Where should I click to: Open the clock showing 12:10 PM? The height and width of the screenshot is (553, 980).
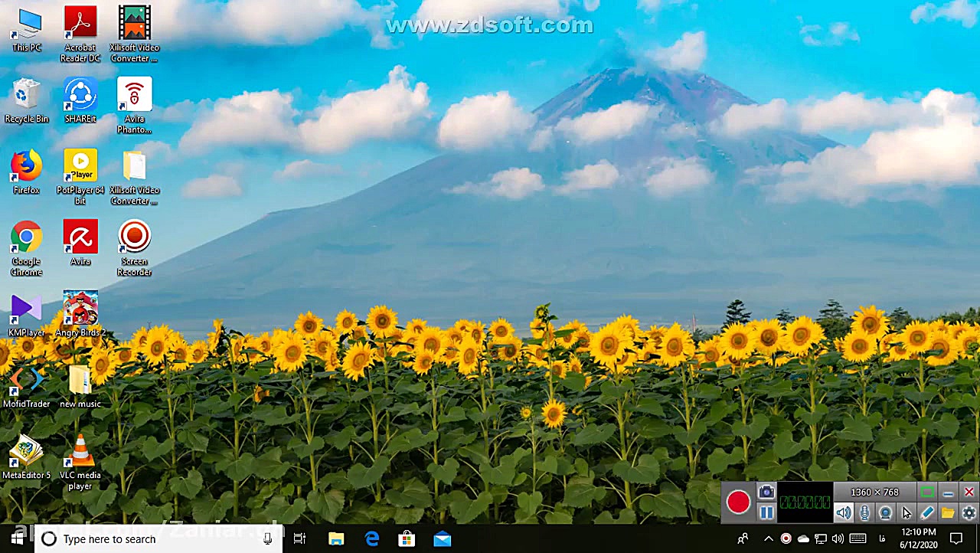pos(919,539)
